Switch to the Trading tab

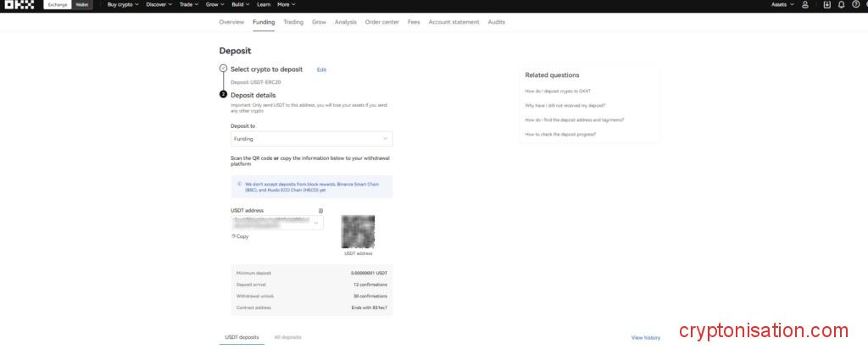coord(293,22)
